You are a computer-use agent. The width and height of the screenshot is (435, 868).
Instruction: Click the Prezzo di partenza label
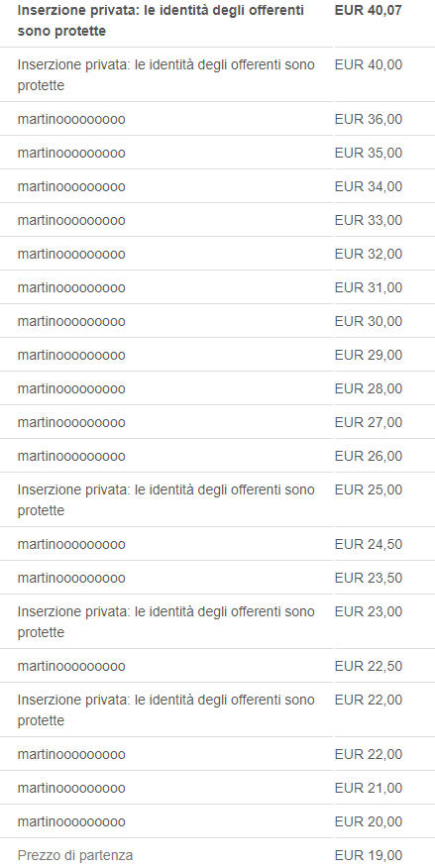click(x=74, y=855)
